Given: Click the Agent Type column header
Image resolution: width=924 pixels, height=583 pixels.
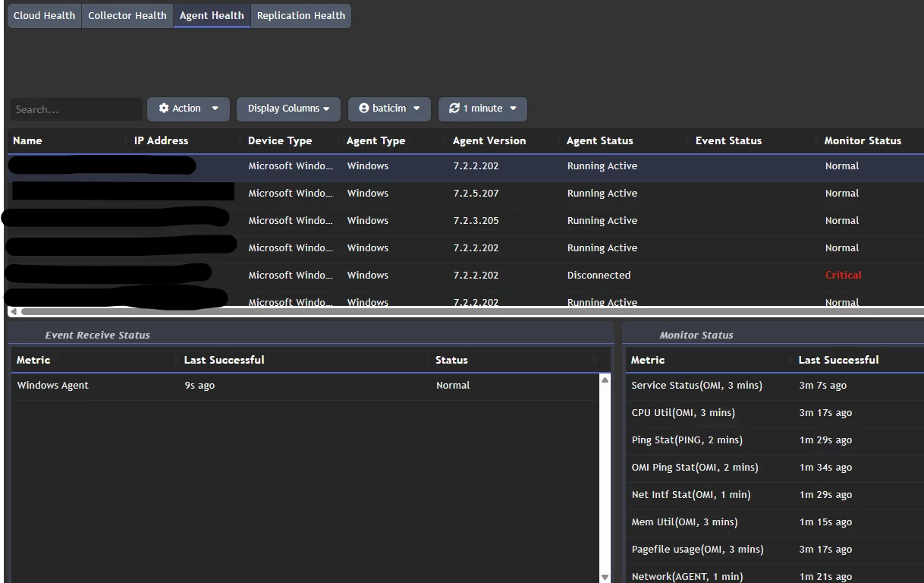Looking at the screenshot, I should tap(376, 140).
